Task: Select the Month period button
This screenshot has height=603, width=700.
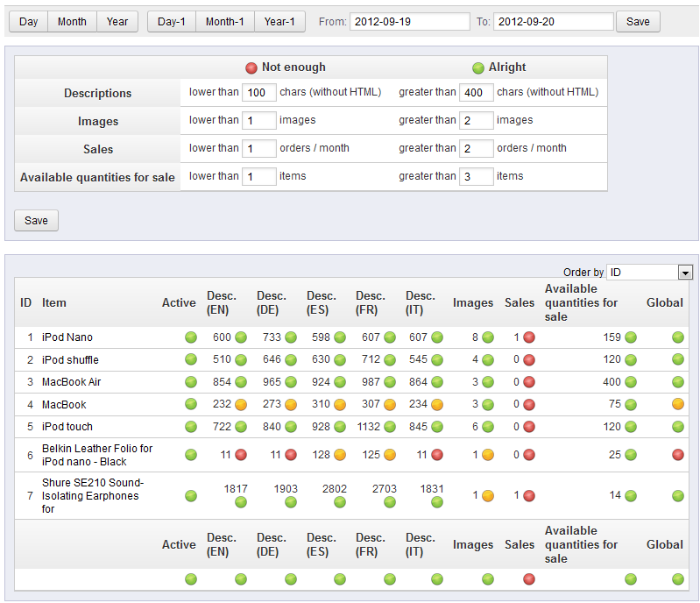Action: [x=72, y=22]
